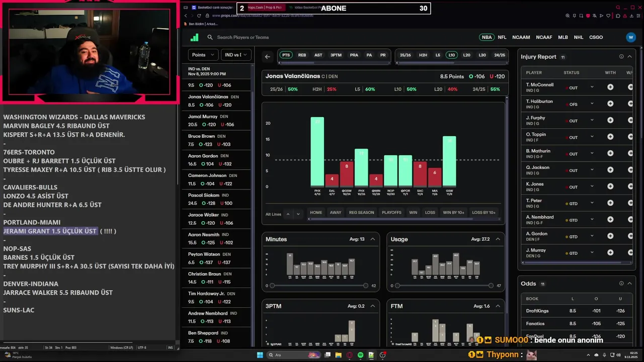Toggle the LOSS filter
644x362 pixels.
pos(430,213)
